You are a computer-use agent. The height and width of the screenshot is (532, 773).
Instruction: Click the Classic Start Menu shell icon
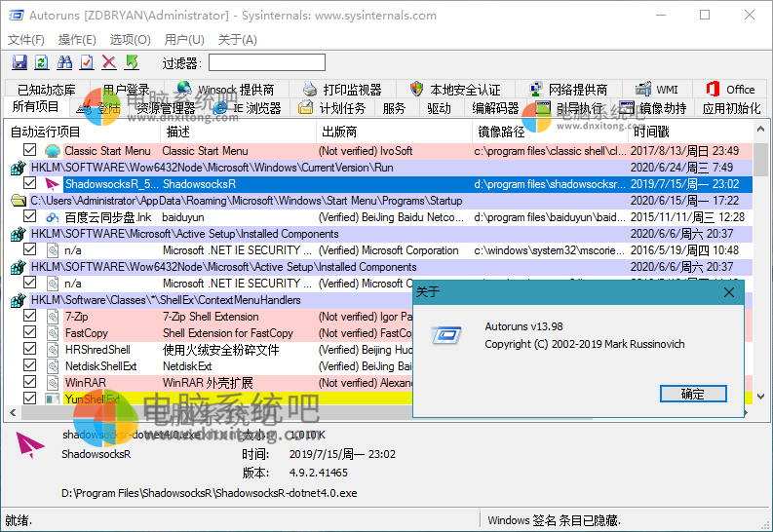coord(53,151)
